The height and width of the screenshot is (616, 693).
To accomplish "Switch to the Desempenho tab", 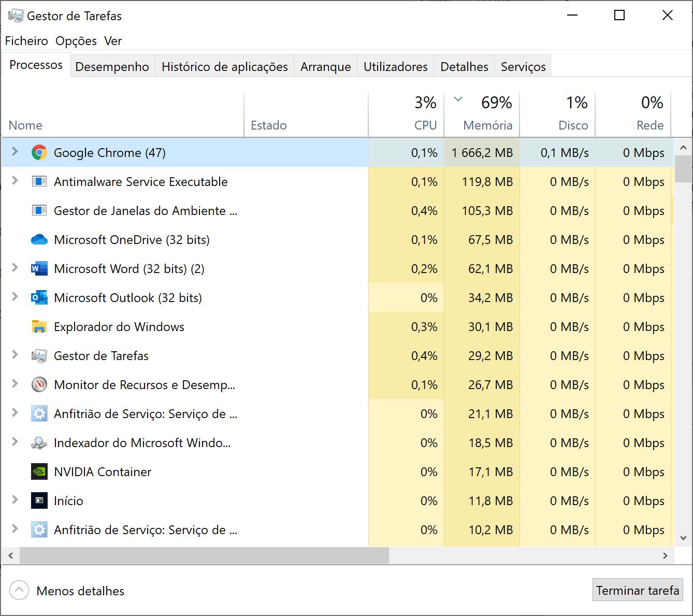I will coord(112,67).
